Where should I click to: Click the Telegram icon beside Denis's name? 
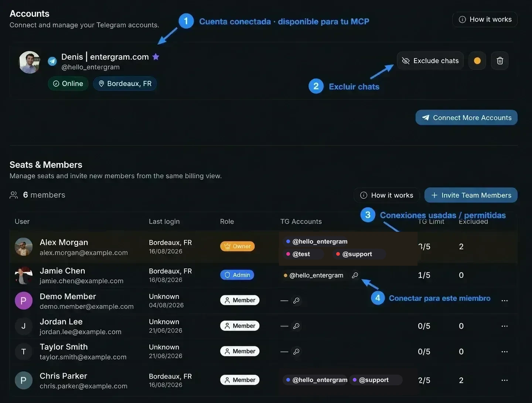point(52,61)
